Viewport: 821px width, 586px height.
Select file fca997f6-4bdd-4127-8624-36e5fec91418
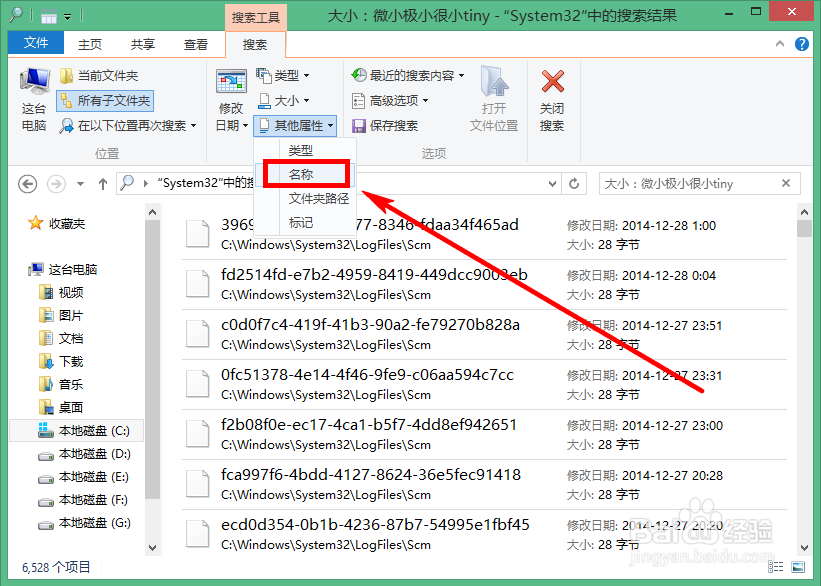coord(484,484)
